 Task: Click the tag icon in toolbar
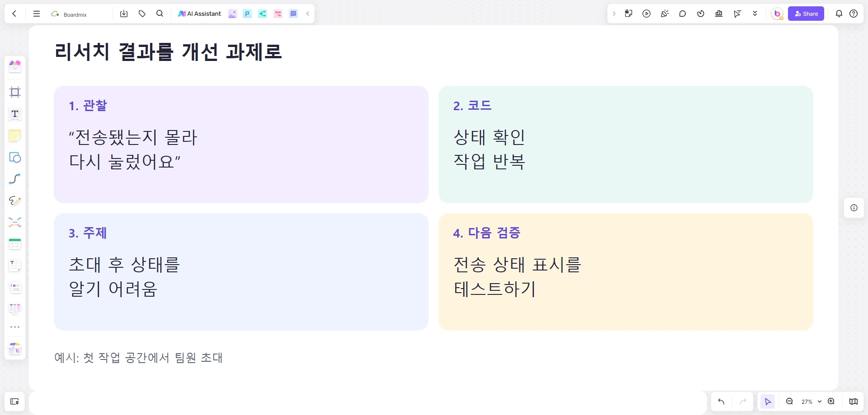pyautogui.click(x=142, y=14)
